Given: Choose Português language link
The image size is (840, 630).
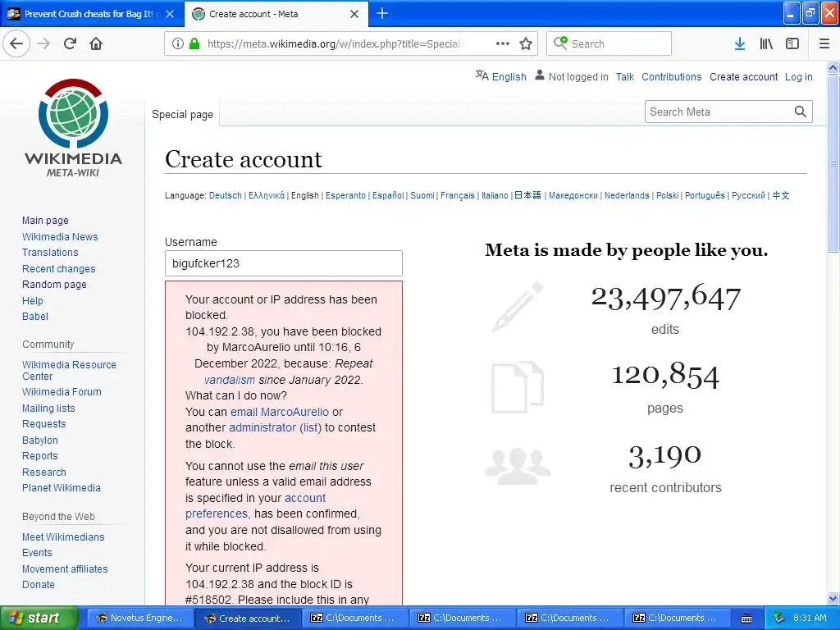Looking at the screenshot, I should [705, 195].
